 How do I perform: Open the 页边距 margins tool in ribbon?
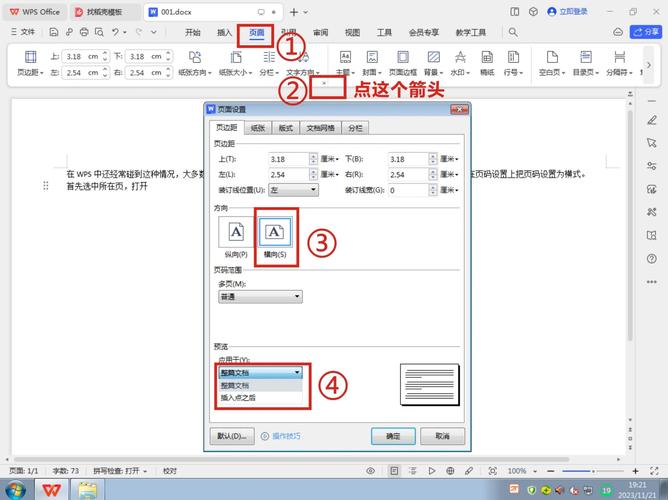(x=30, y=63)
